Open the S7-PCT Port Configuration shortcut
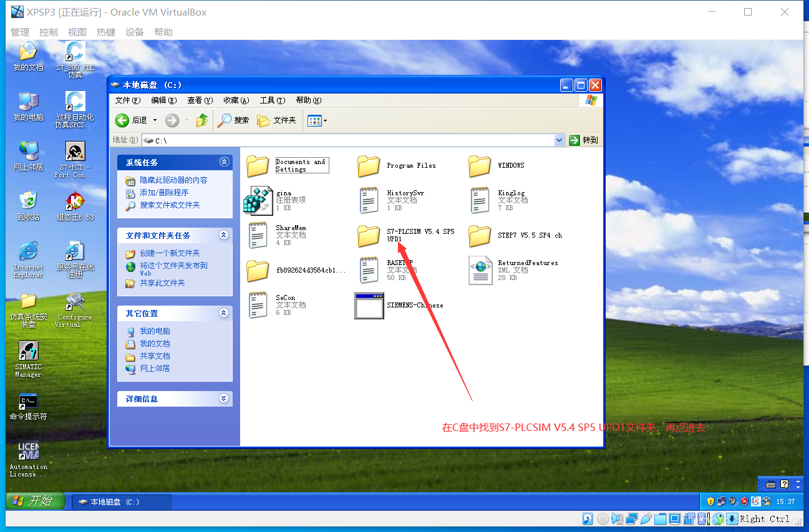Image resolution: width=809 pixels, height=532 pixels. 75,160
